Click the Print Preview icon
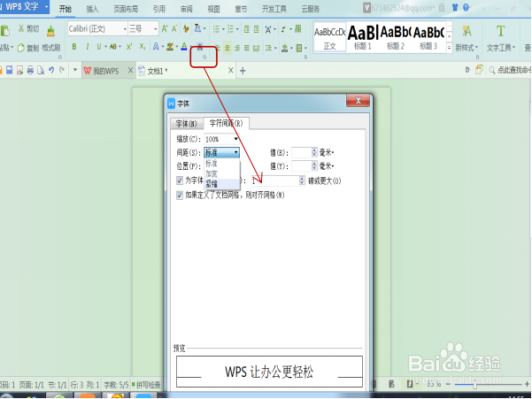Image resolution: width=532 pixels, height=399 pixels. pos(41,70)
